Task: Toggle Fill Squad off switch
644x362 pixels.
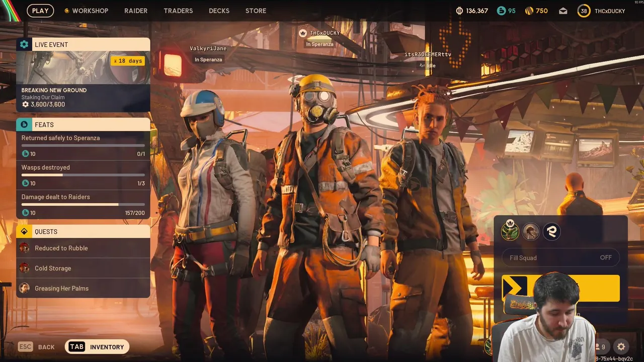Action: (x=561, y=257)
